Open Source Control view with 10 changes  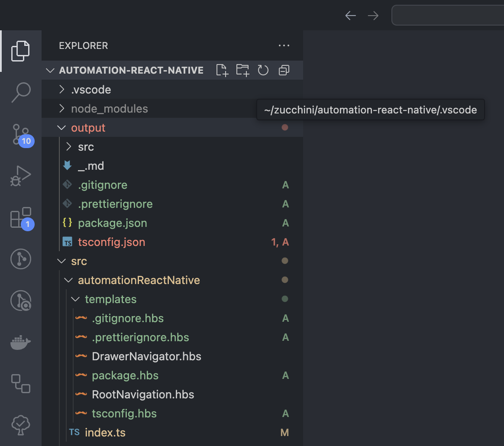(x=21, y=134)
